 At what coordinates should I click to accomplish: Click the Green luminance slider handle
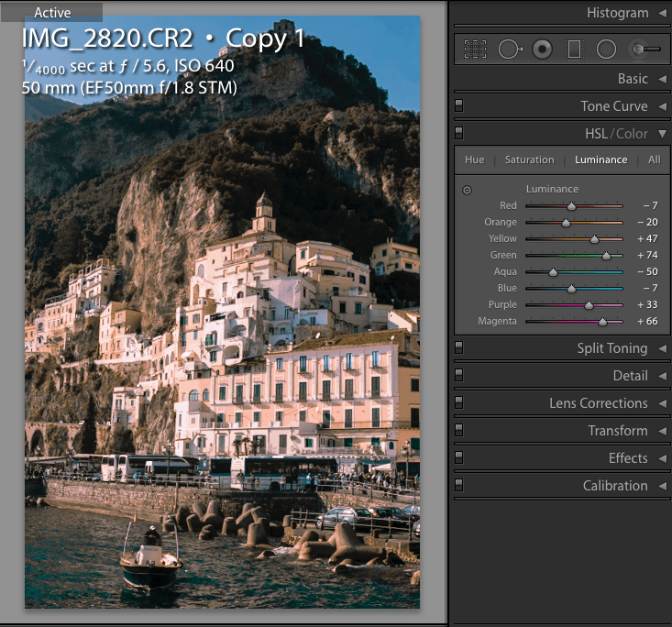pyautogui.click(x=606, y=257)
